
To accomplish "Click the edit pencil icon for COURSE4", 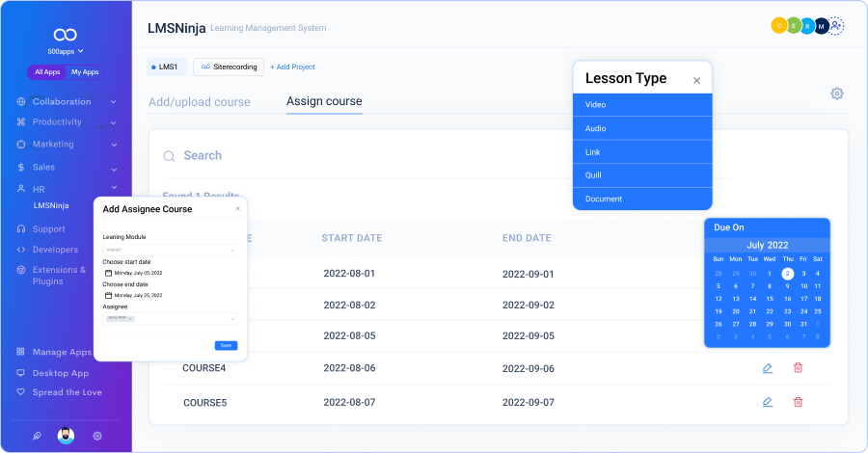I will pos(768,368).
